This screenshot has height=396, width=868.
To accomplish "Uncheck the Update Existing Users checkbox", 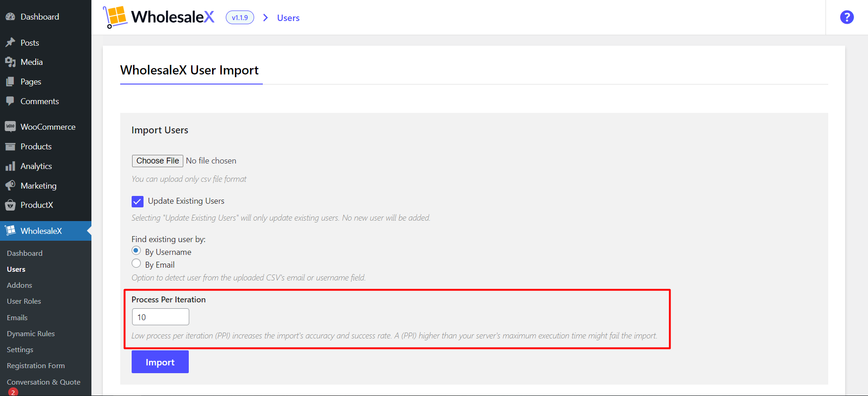I will (x=138, y=201).
